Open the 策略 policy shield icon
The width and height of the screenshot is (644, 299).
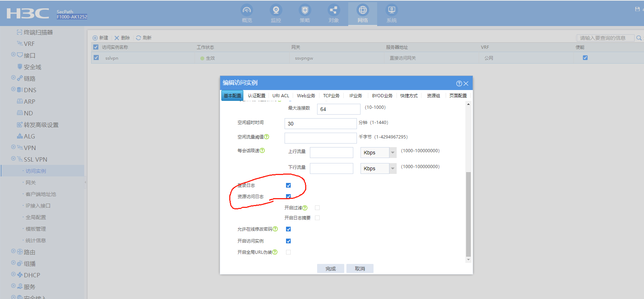coord(305,10)
